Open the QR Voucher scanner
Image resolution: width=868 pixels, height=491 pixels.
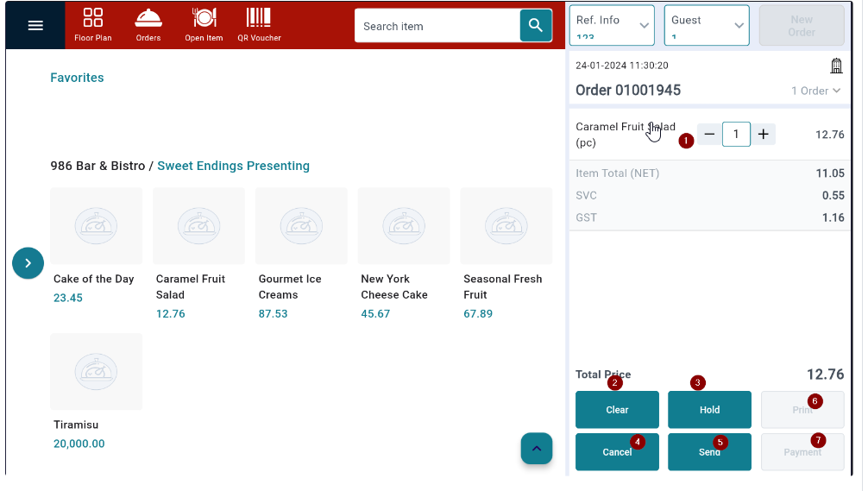pyautogui.click(x=259, y=26)
